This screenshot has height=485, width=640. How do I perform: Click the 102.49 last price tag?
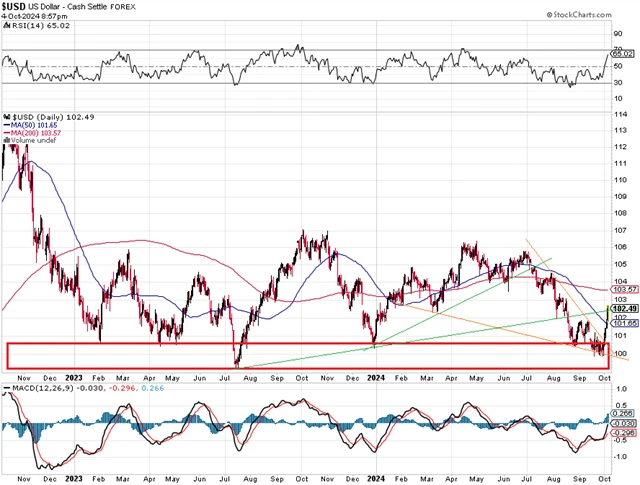click(625, 309)
